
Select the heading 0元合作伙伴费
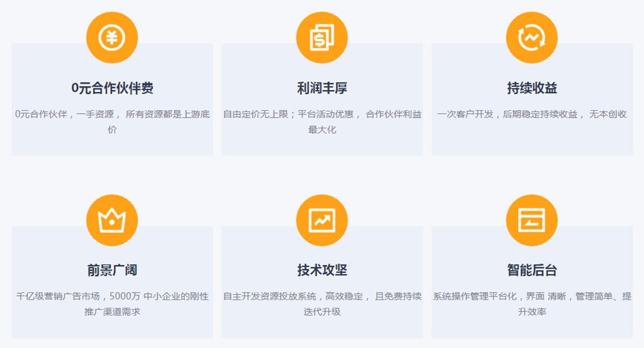pyautogui.click(x=112, y=88)
